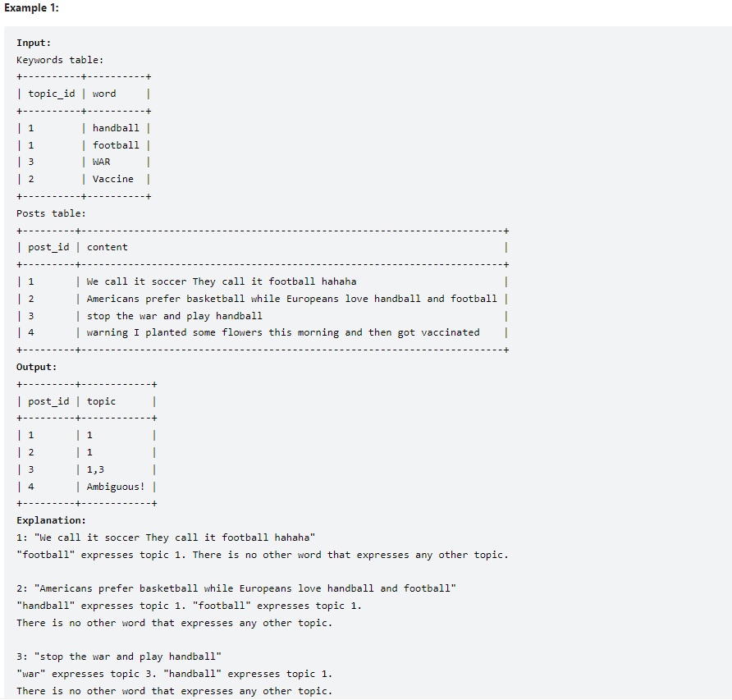Select the 'Ambiguous!' output cell
Viewport: 732px width, 700px height.
click(x=116, y=487)
